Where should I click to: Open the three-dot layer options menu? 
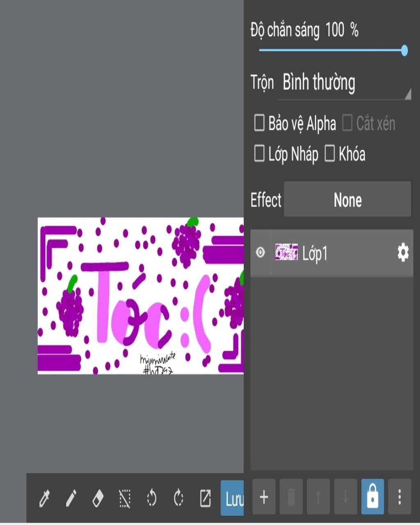(399, 497)
